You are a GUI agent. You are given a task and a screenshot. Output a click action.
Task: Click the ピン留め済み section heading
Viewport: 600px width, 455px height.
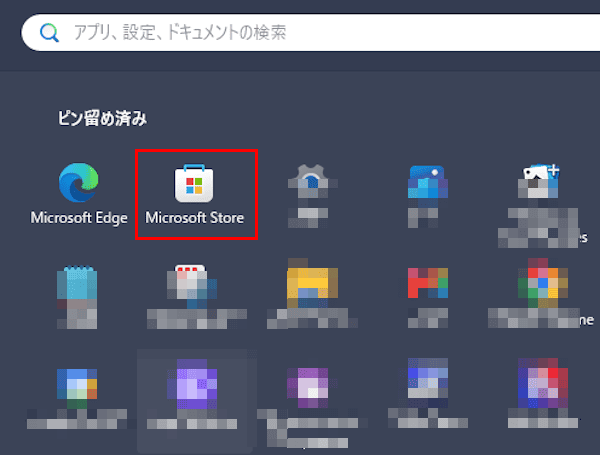(x=102, y=118)
